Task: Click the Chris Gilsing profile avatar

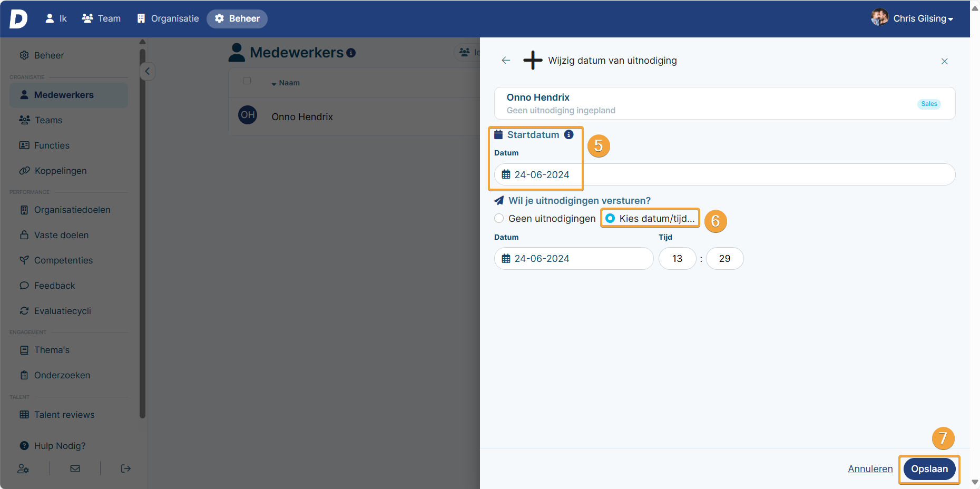Action: 879,17
